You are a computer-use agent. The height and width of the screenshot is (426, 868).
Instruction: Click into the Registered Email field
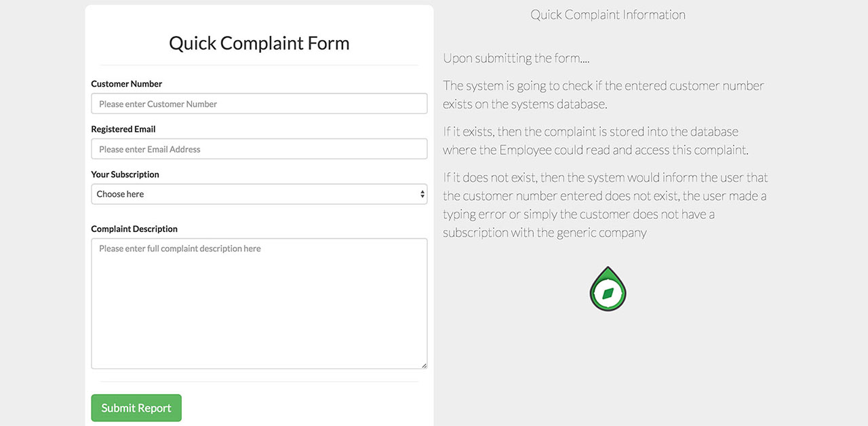pyautogui.click(x=259, y=149)
